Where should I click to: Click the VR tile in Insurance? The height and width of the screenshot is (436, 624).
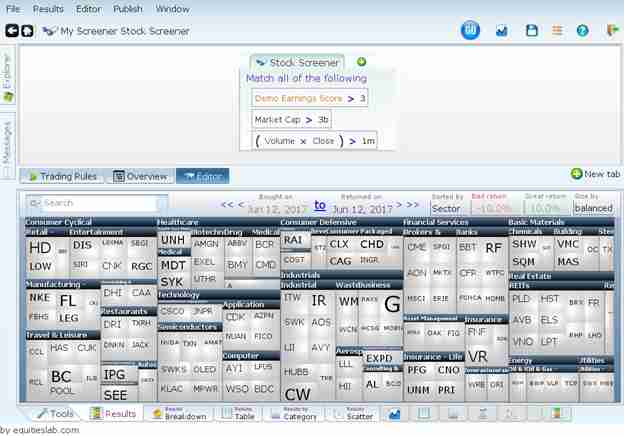(478, 356)
